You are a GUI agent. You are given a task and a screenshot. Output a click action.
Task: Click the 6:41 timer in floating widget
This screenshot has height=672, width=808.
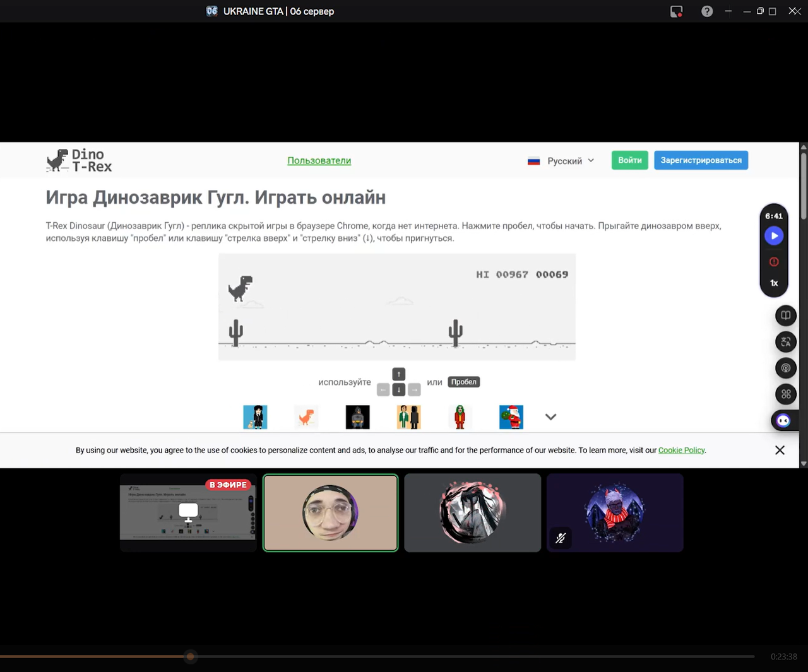click(x=774, y=216)
